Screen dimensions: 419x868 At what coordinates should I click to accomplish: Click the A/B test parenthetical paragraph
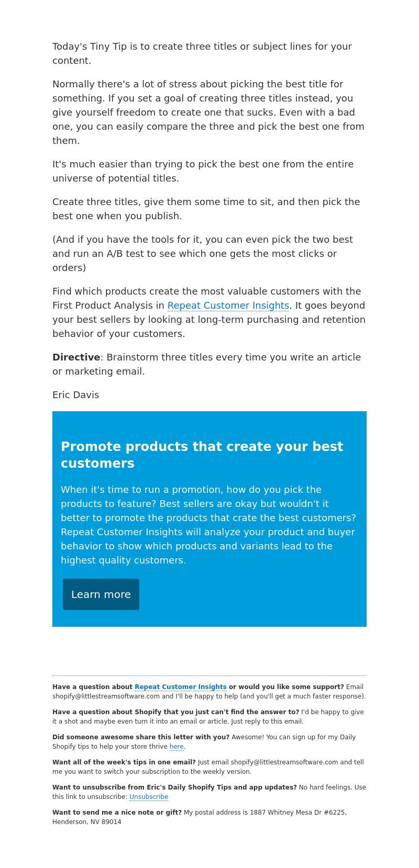tap(203, 254)
